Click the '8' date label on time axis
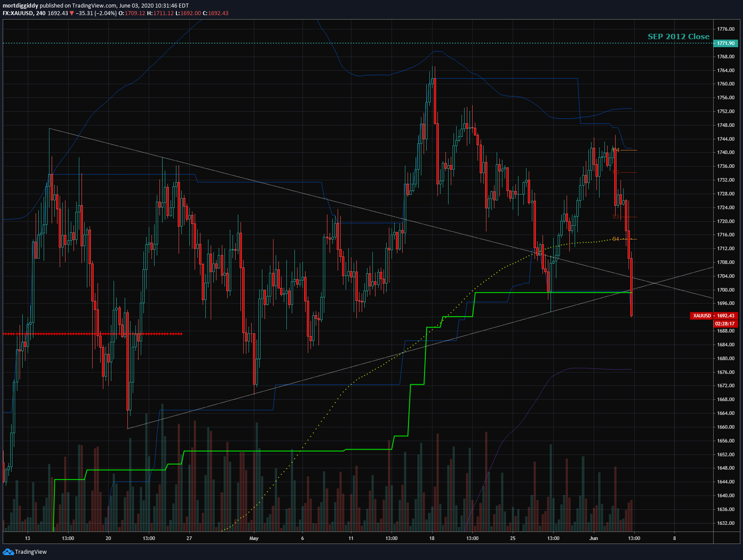The height and width of the screenshot is (560, 743). [674, 538]
